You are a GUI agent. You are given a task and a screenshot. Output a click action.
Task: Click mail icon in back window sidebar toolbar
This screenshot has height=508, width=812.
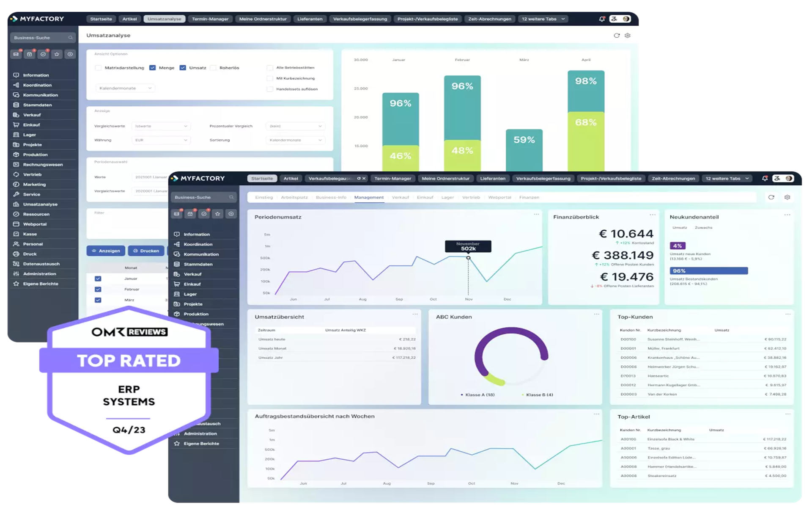(x=16, y=54)
